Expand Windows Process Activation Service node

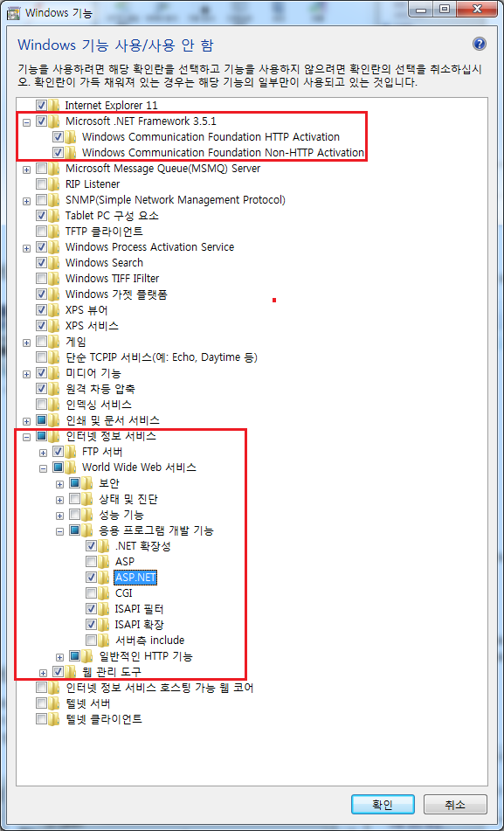[x=26, y=248]
